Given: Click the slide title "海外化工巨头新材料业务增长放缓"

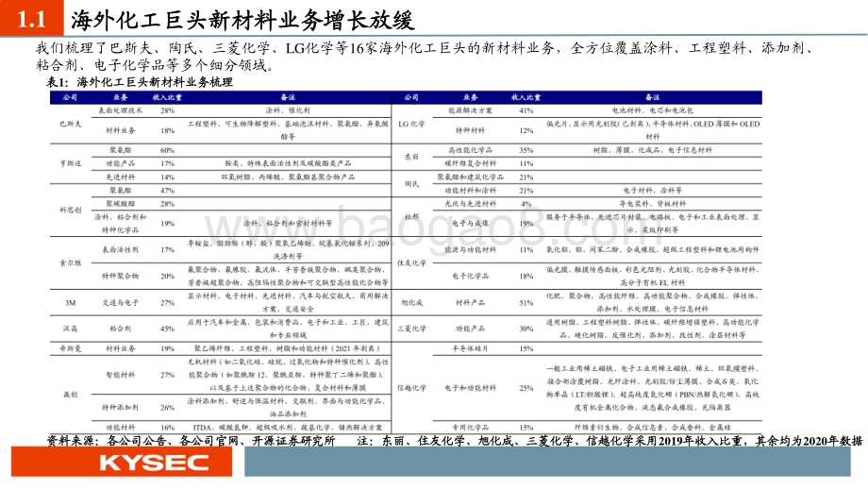Looking at the screenshot, I should coord(242,21).
